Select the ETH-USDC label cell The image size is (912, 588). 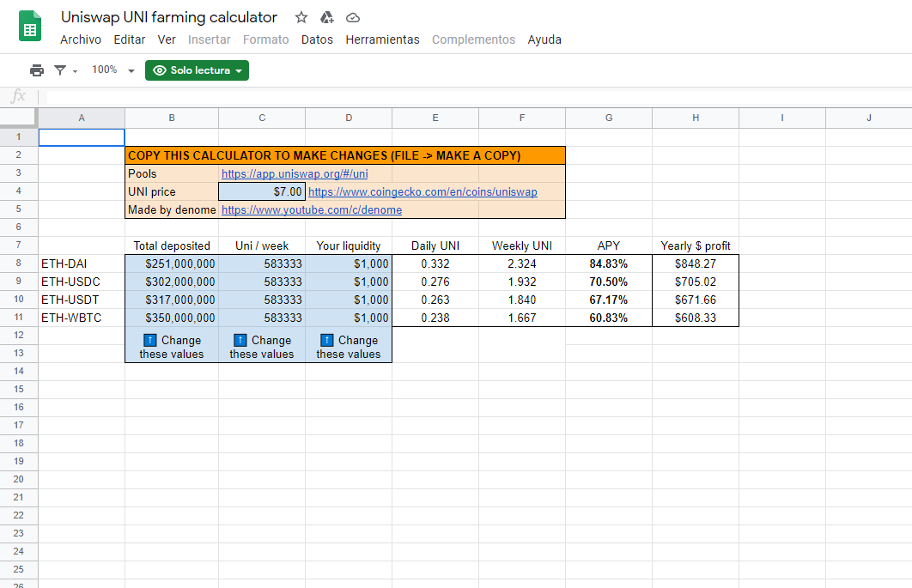(x=82, y=282)
